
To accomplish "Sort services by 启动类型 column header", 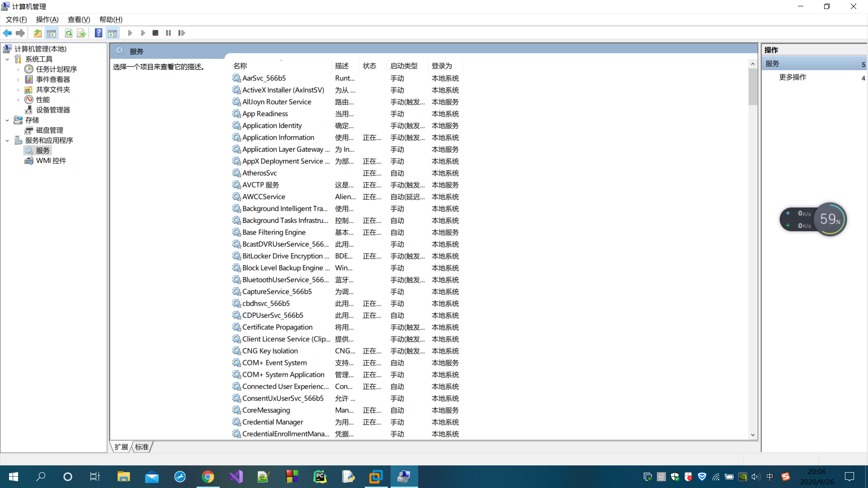I will [x=404, y=66].
